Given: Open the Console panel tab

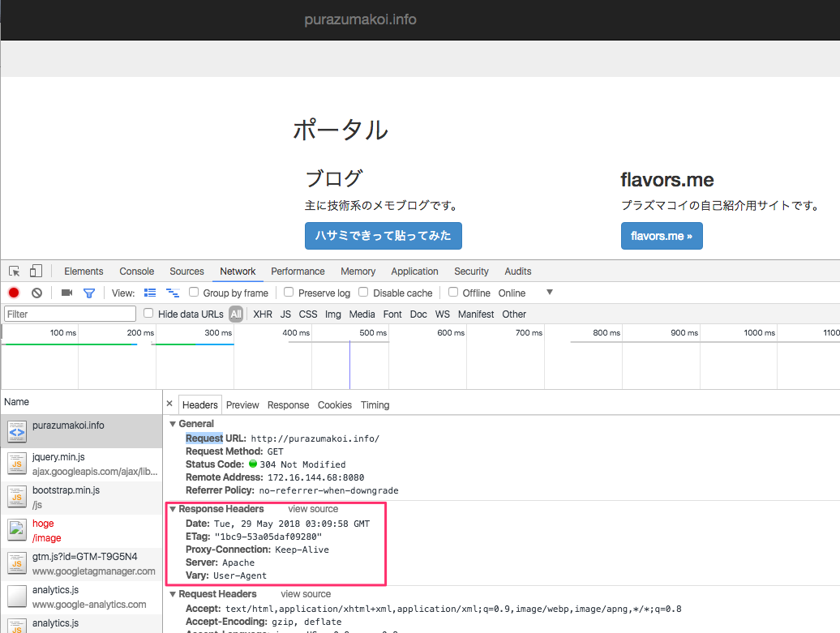Looking at the screenshot, I should click(x=136, y=271).
